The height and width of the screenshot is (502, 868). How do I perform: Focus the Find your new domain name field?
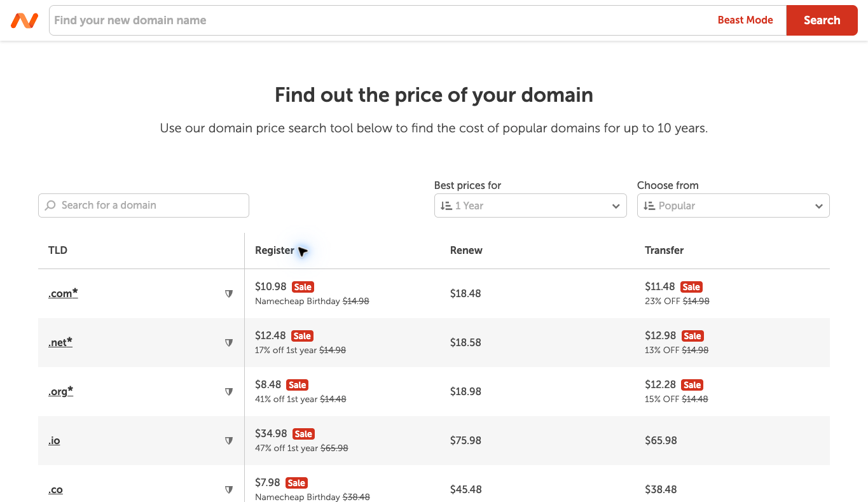tap(382, 20)
